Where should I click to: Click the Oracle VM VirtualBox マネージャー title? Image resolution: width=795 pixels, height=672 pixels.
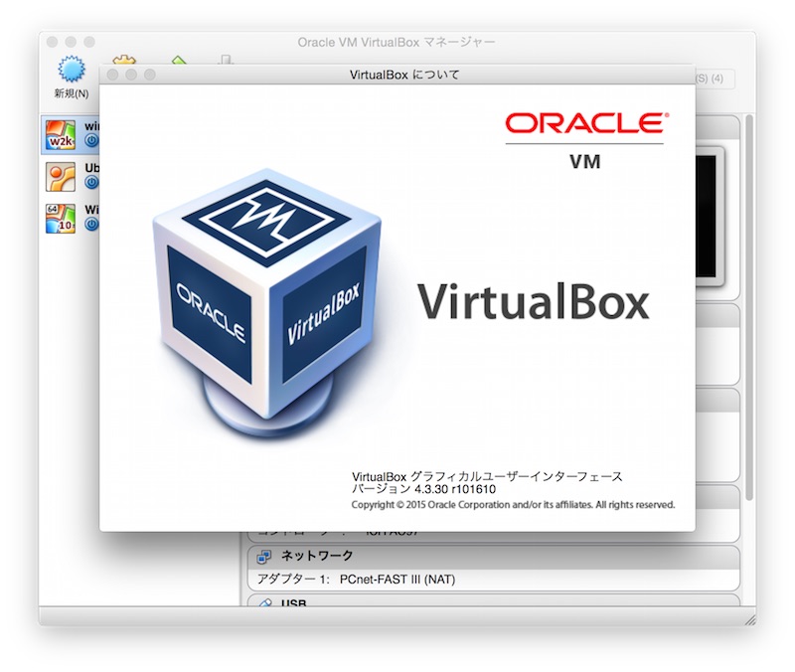click(x=397, y=42)
